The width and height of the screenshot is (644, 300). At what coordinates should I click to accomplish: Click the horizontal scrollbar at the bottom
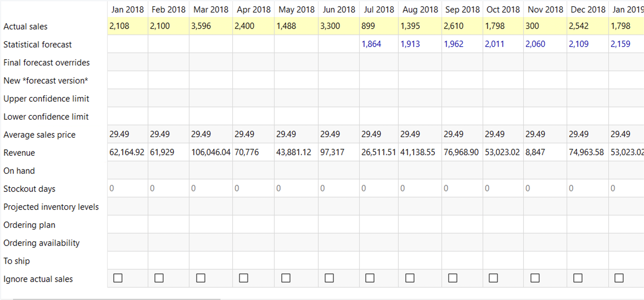pyautogui.click(x=116, y=299)
